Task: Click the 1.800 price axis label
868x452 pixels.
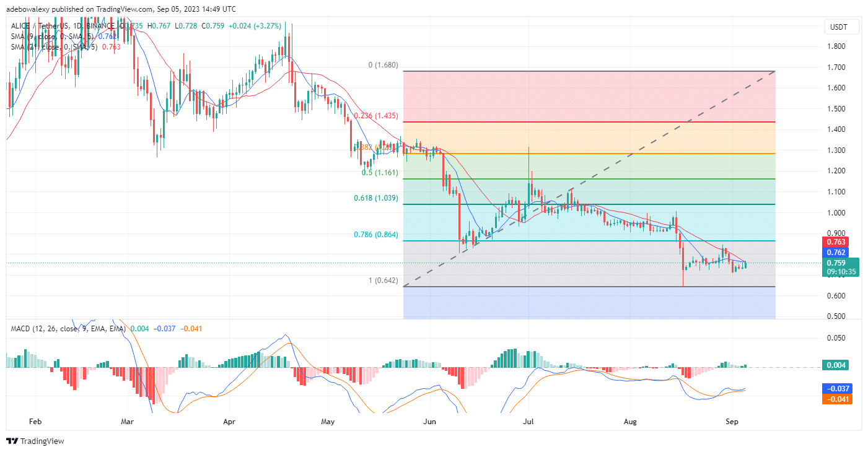Action: 836,46
